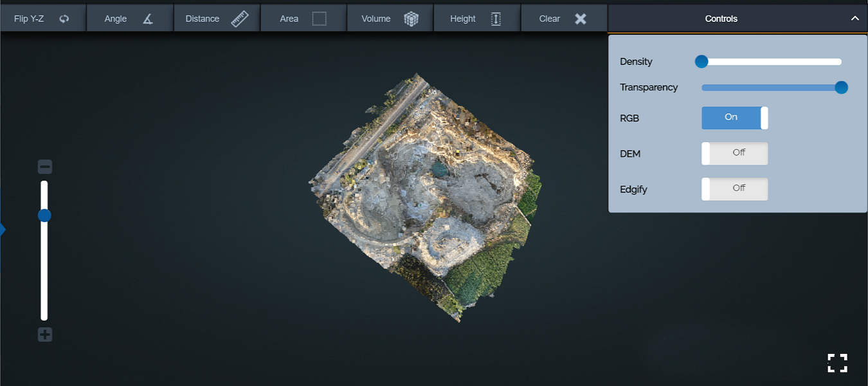Click the Density slider handle
868x386 pixels.
click(x=701, y=62)
